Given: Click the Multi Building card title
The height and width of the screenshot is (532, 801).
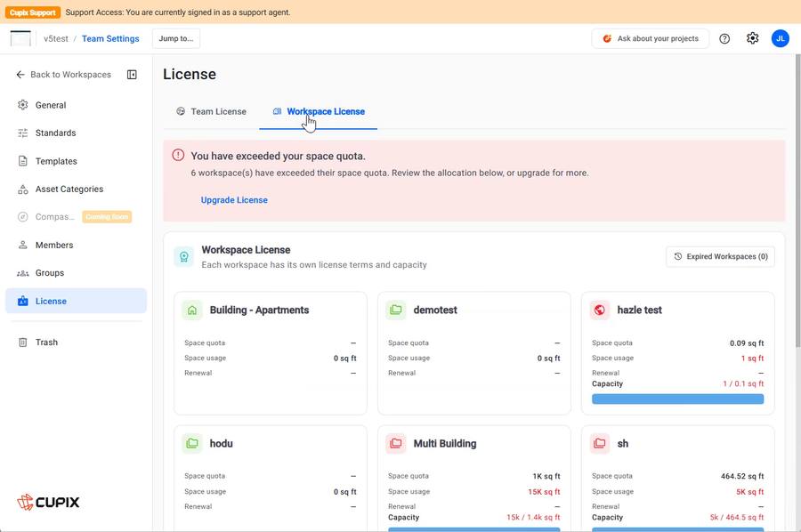Looking at the screenshot, I should (x=445, y=443).
